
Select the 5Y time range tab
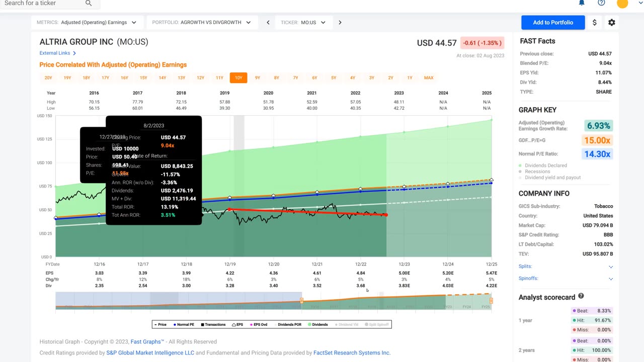coord(334,78)
